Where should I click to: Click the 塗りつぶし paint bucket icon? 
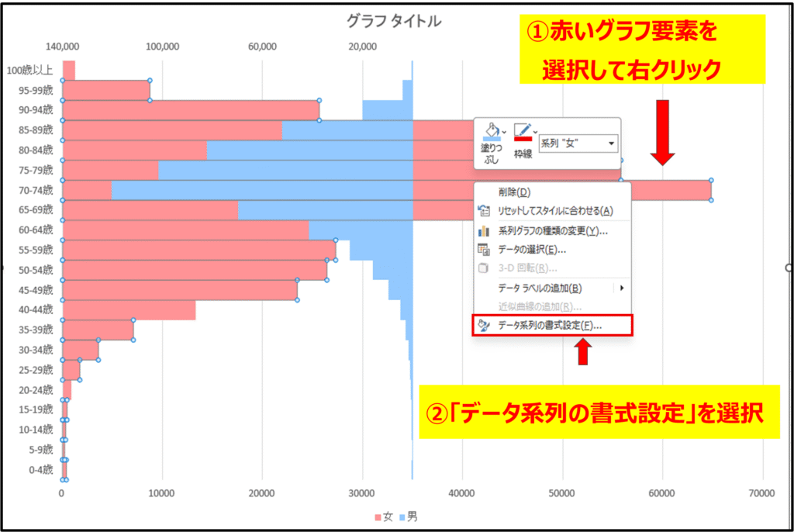click(492, 131)
